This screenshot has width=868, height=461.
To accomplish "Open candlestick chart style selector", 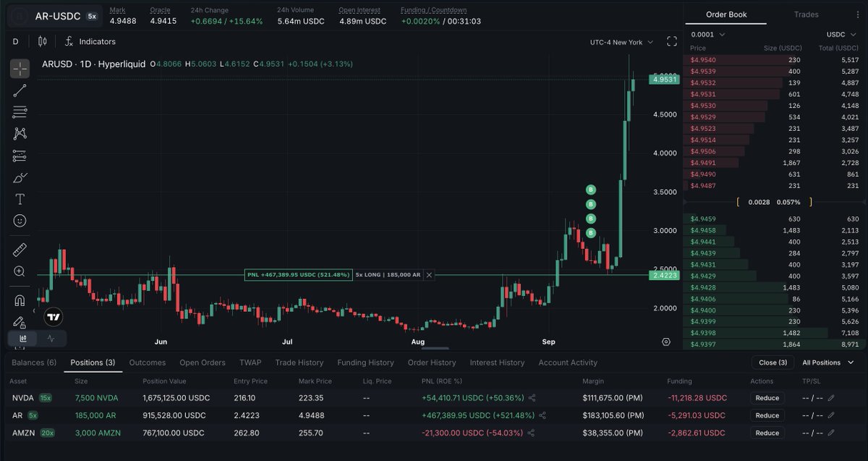I will [42, 42].
